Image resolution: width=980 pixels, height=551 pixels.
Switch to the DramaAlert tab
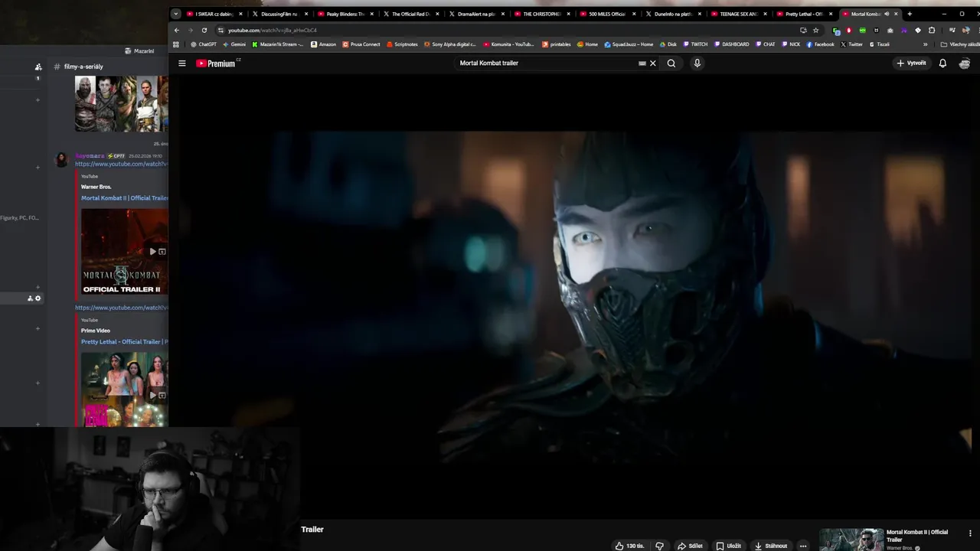coord(476,14)
